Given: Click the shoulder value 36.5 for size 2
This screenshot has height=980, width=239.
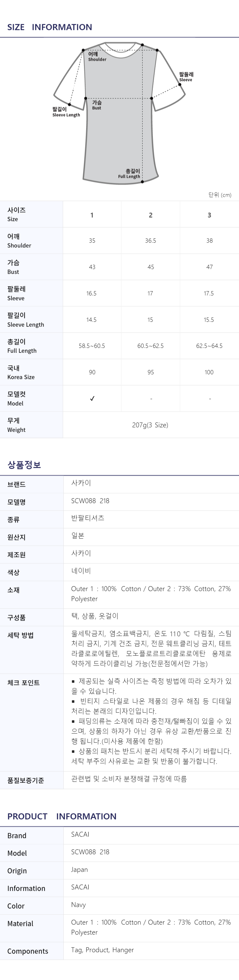Looking at the screenshot, I should (x=151, y=240).
